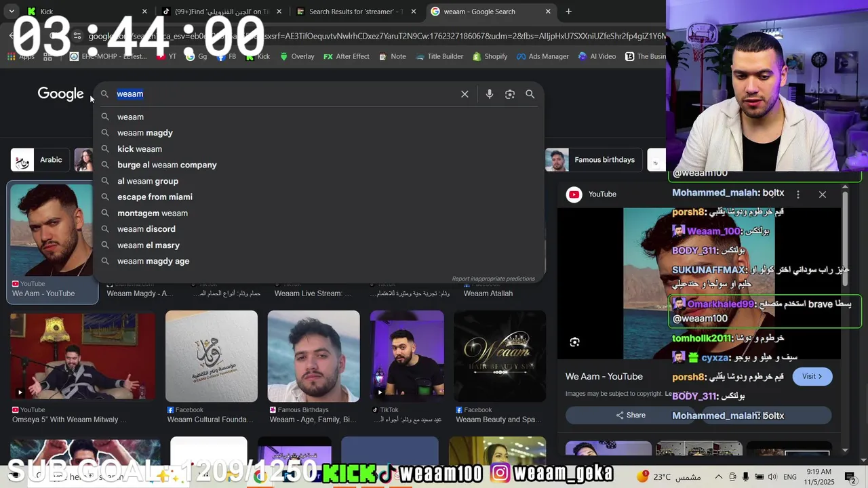Choose the 'kick weaam' suggestion
Screen dimensions: 868x488
click(x=319, y=149)
